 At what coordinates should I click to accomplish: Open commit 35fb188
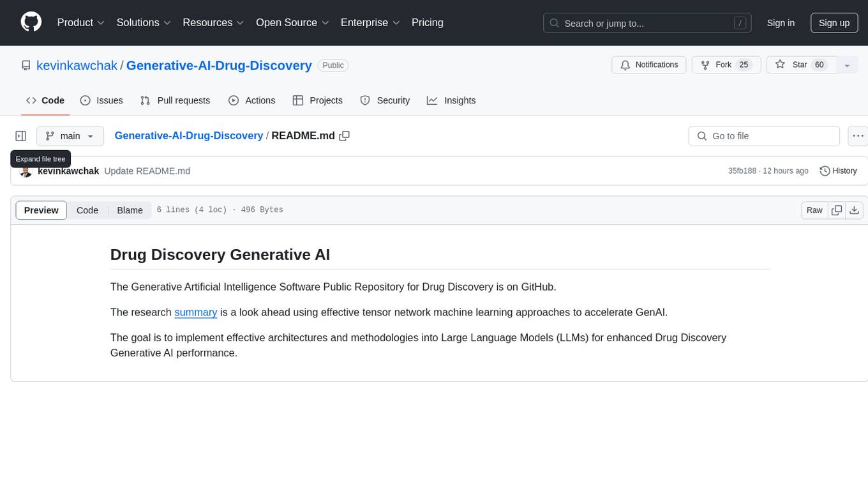pos(742,171)
